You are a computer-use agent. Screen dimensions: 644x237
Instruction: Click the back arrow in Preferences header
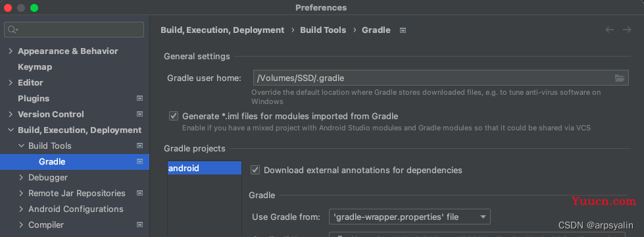coord(609,30)
